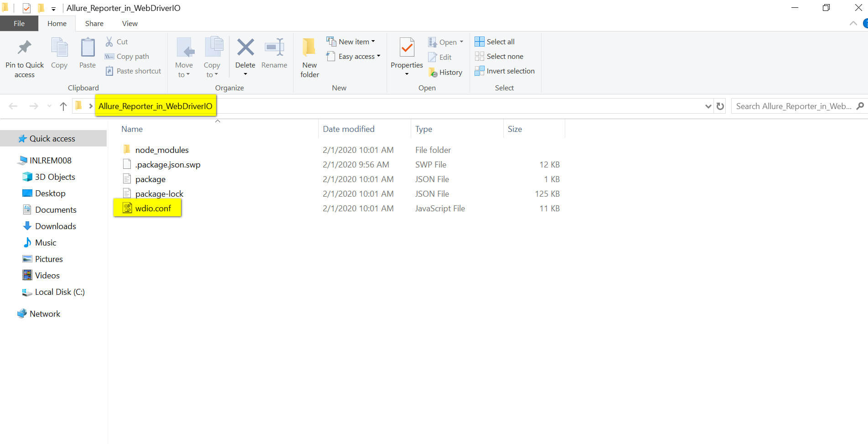The height and width of the screenshot is (444, 868).
Task: Select the package-lock file
Action: [159, 193]
